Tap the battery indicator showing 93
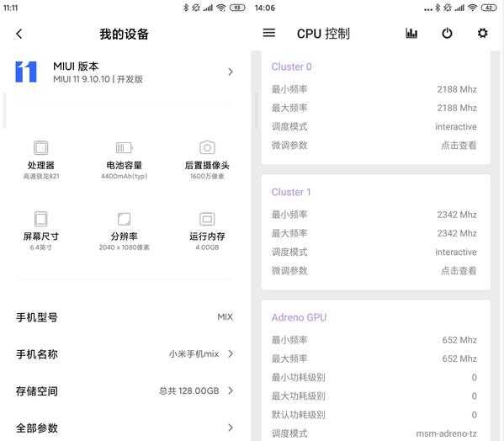The height and width of the screenshot is (441, 504). click(x=237, y=8)
